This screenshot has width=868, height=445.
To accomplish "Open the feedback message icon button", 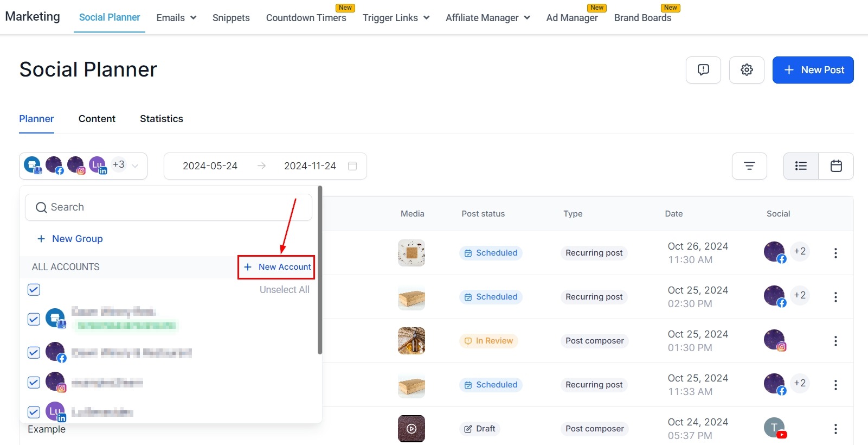I will (703, 70).
